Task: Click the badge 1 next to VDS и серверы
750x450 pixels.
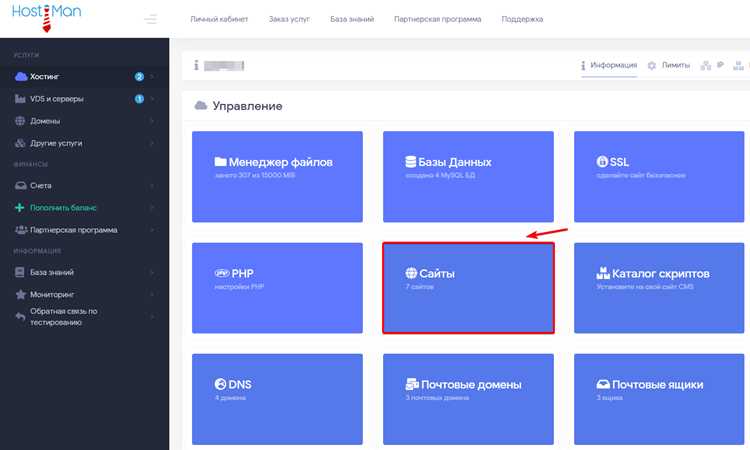Action: click(x=139, y=99)
